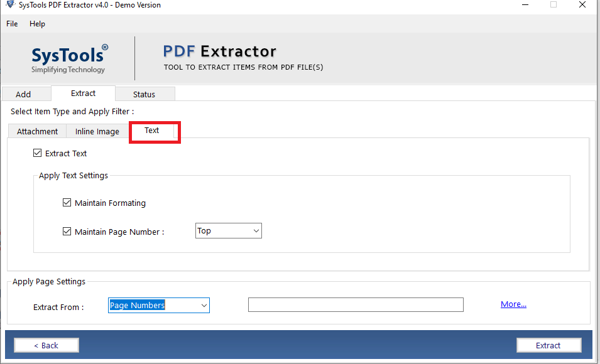The height and width of the screenshot is (364, 600).
Task: Open the More... link
Action: tap(513, 304)
